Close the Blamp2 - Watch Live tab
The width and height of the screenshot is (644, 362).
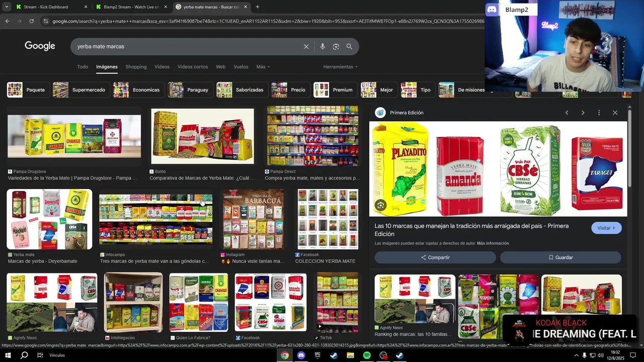point(165,7)
